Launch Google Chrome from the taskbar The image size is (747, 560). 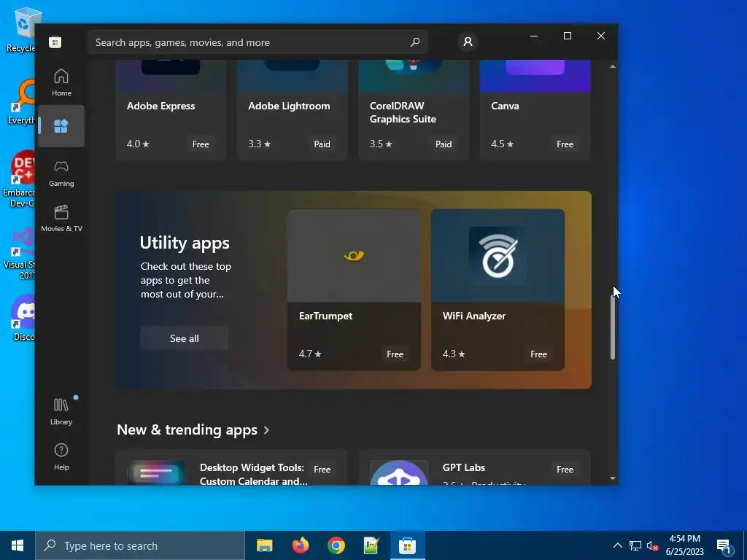coord(336,545)
